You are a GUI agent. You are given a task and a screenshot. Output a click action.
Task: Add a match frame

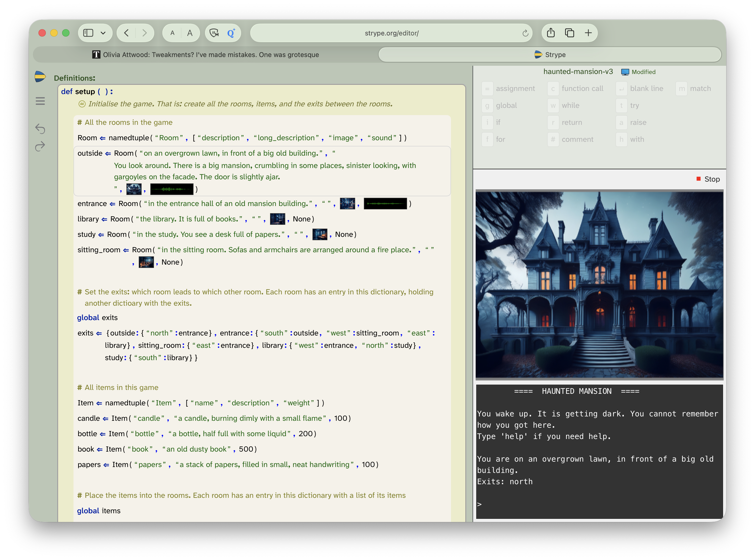[x=694, y=88]
